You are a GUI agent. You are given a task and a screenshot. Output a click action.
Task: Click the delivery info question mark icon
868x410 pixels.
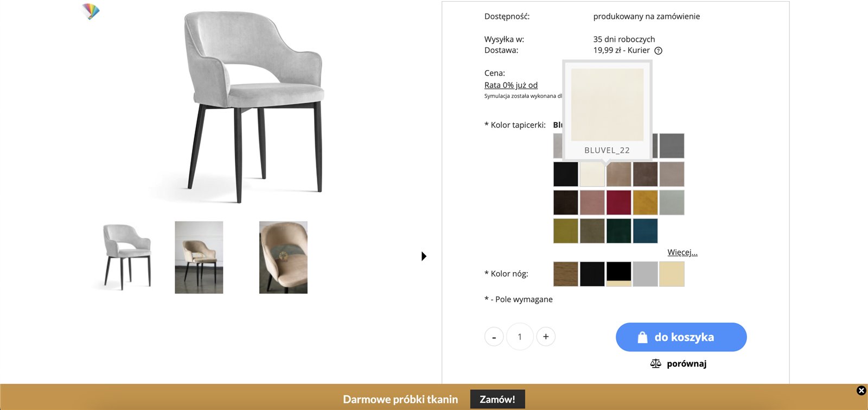tap(658, 51)
